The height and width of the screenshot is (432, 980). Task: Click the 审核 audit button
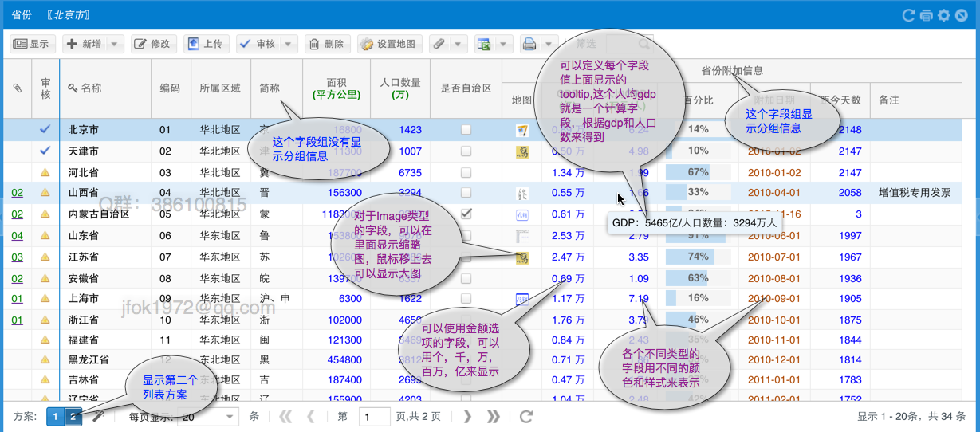click(x=258, y=44)
